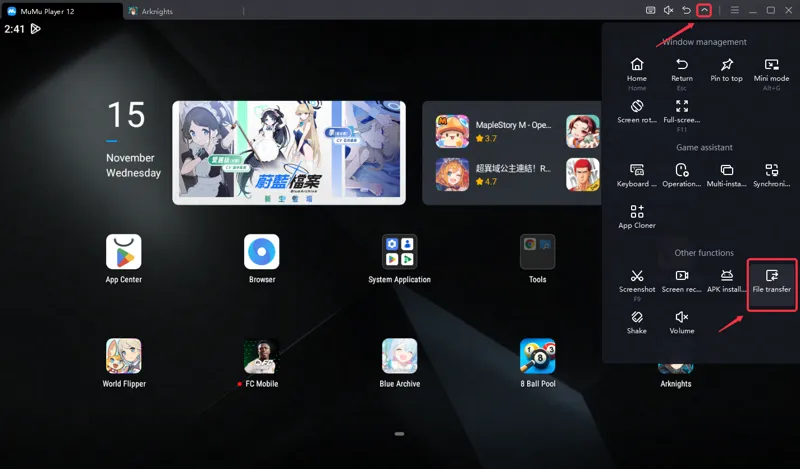800x469 pixels.
Task: Launch FC Mobile game
Action: [x=262, y=356]
